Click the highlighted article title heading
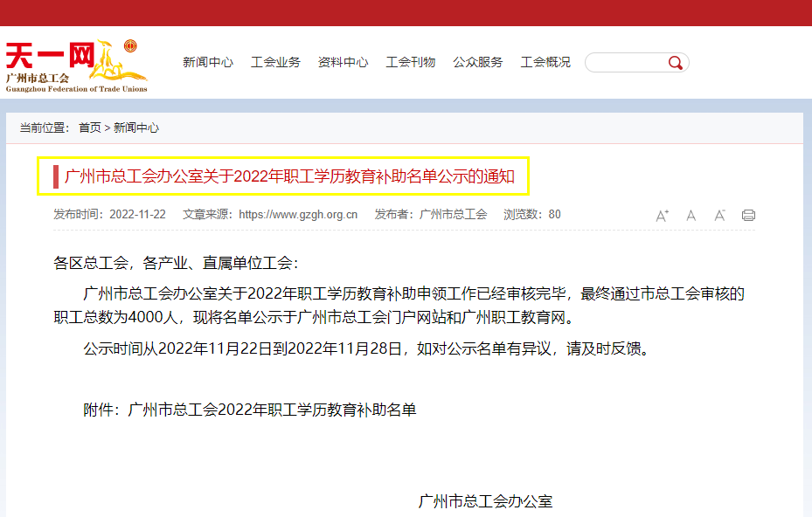The image size is (812, 517). point(289,176)
